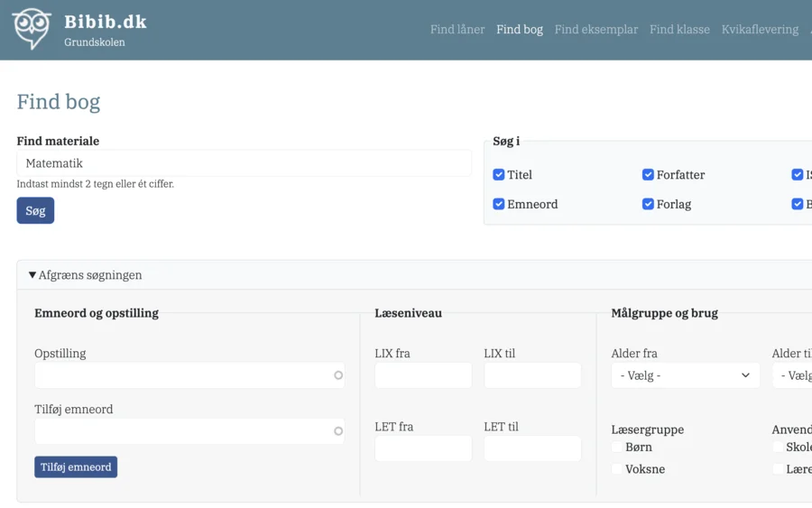Go to Find låner page
812x508 pixels.
pyautogui.click(x=457, y=30)
